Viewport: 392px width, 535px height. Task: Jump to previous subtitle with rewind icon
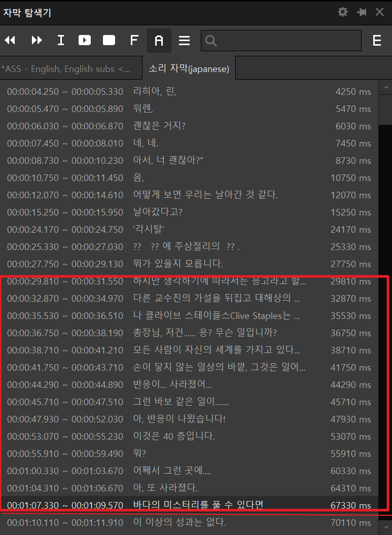click(10, 40)
